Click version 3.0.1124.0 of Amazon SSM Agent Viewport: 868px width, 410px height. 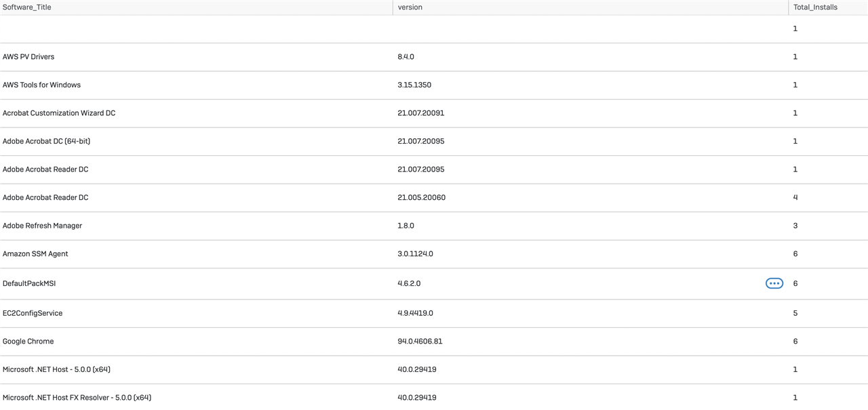(x=415, y=253)
